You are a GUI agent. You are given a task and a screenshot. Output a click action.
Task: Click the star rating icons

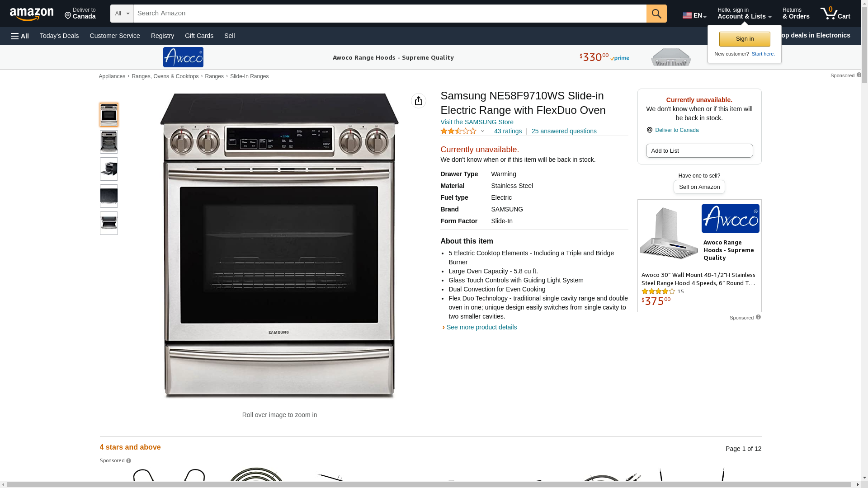(458, 131)
